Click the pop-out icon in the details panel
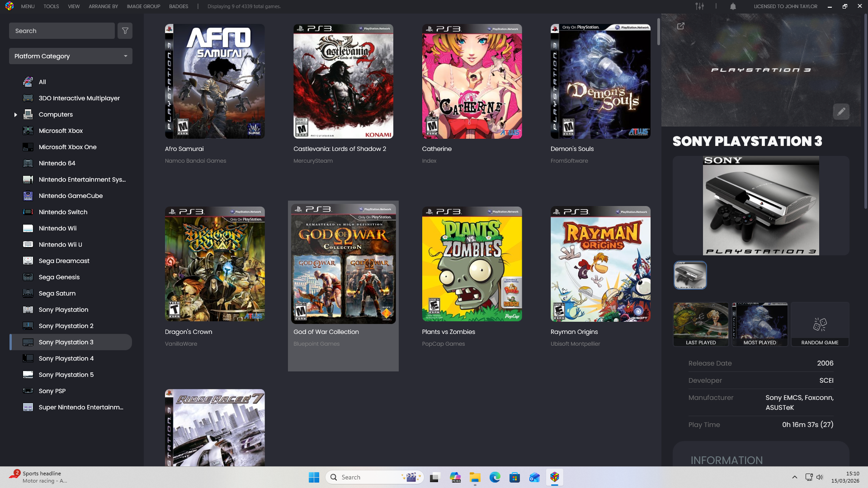 (x=680, y=26)
